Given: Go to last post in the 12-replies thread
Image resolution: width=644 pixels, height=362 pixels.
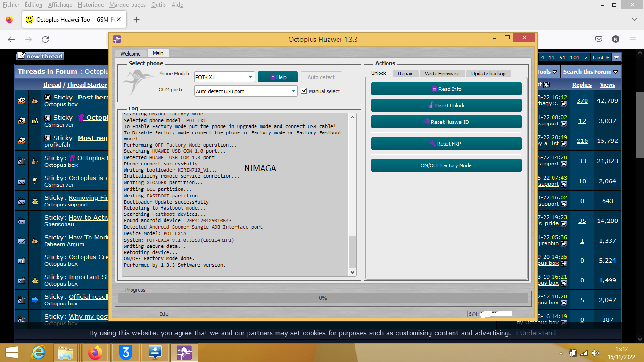Looking at the screenshot, I should point(564,124).
